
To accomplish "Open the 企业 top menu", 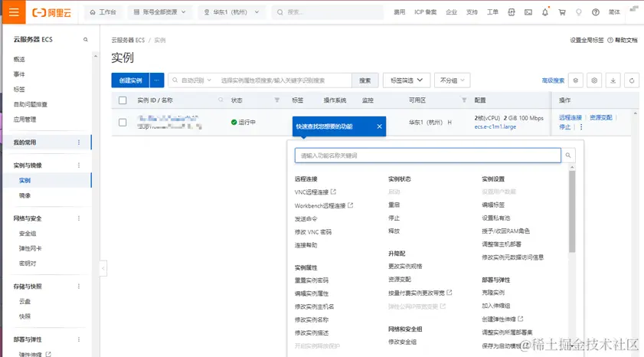I will pos(451,12).
